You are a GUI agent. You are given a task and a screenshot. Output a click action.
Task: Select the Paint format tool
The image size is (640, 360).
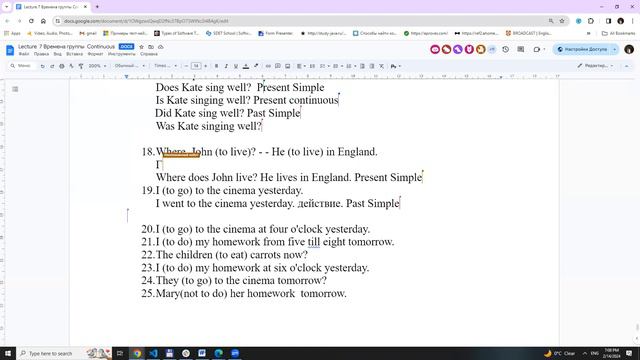pyautogui.click(x=81, y=66)
